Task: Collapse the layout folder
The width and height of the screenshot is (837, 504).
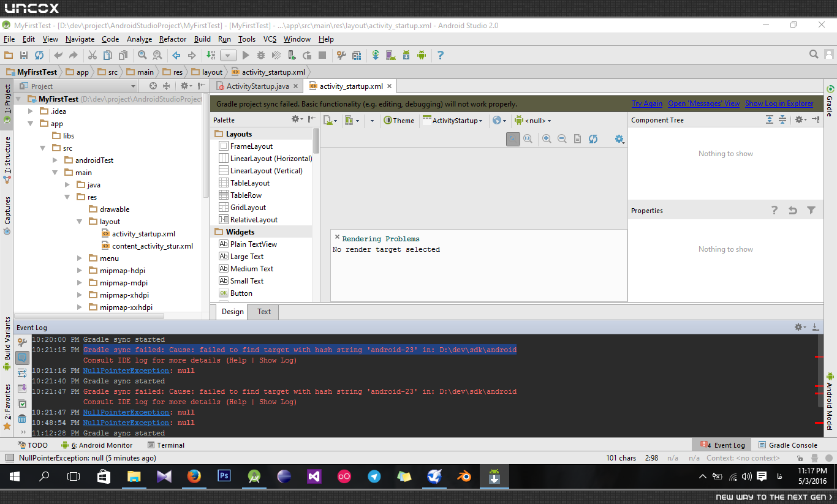Action: click(80, 222)
